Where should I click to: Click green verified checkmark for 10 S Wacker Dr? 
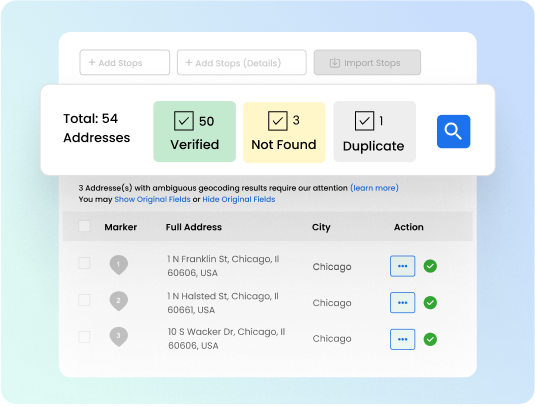(430, 339)
